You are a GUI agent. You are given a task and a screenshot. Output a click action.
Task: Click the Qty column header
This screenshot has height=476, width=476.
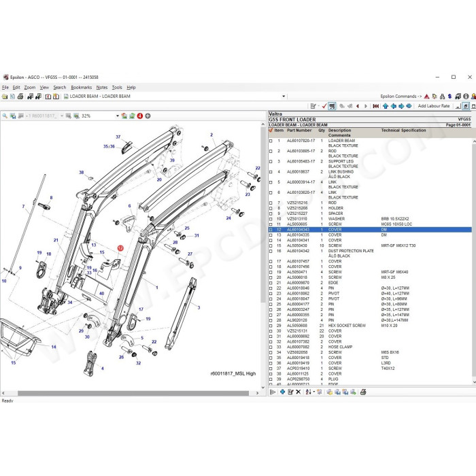coord(322,131)
